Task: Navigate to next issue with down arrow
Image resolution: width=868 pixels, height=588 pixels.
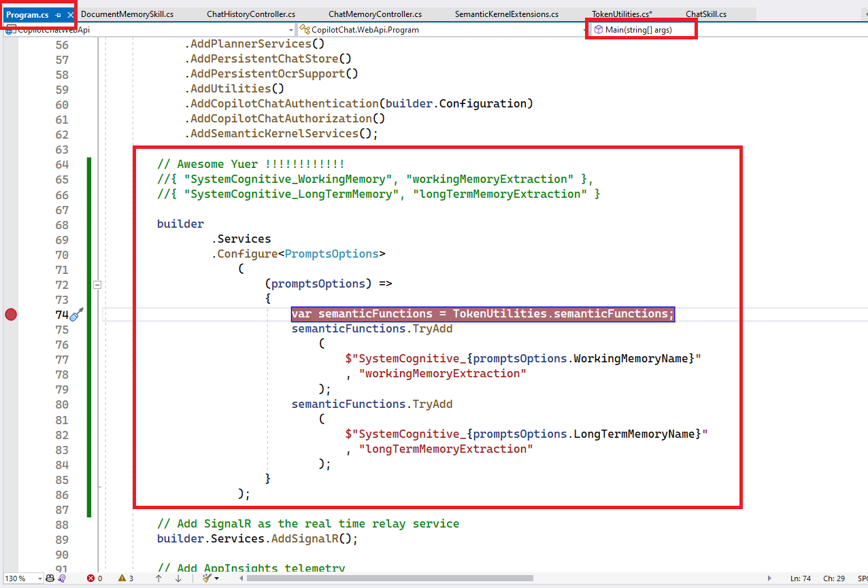Action: [x=178, y=578]
